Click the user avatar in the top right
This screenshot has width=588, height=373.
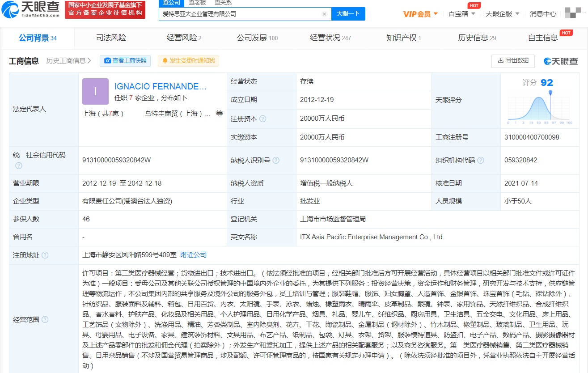[x=573, y=13]
